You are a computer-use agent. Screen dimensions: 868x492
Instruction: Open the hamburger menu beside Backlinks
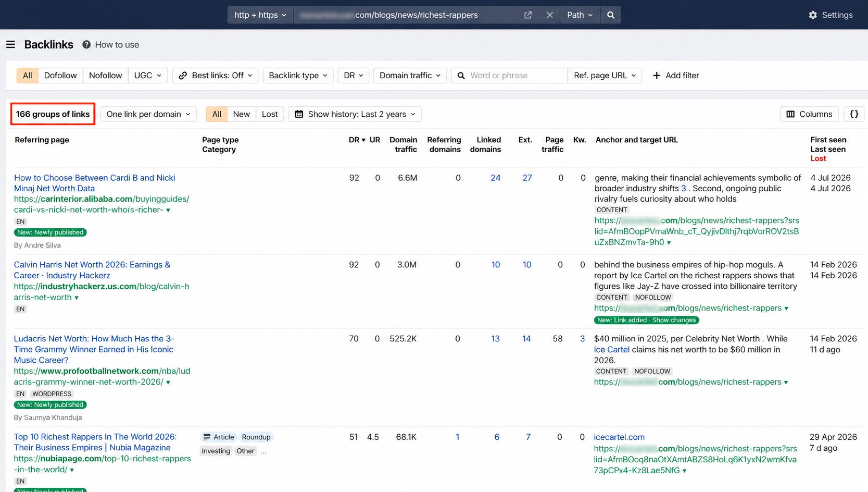(x=10, y=45)
